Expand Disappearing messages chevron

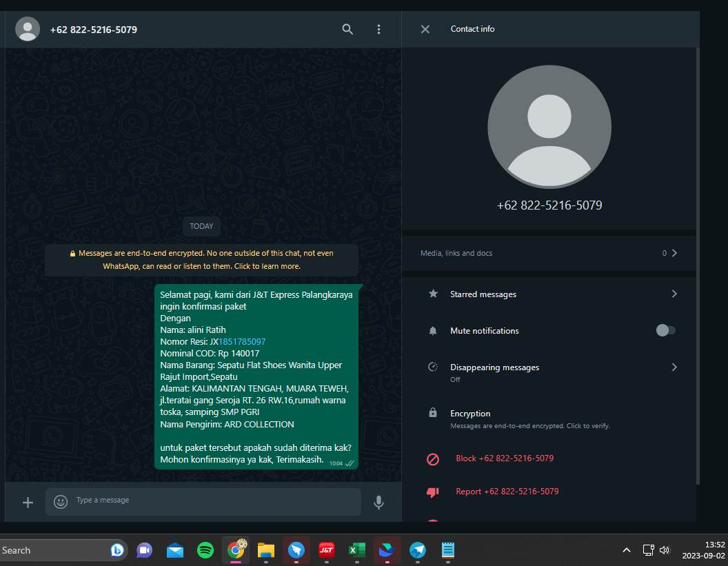[674, 367]
